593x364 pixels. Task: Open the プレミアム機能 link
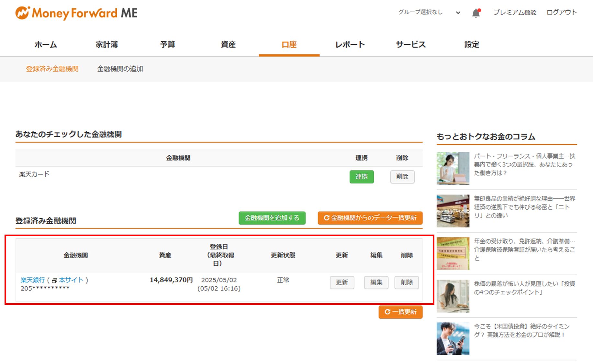tap(515, 12)
